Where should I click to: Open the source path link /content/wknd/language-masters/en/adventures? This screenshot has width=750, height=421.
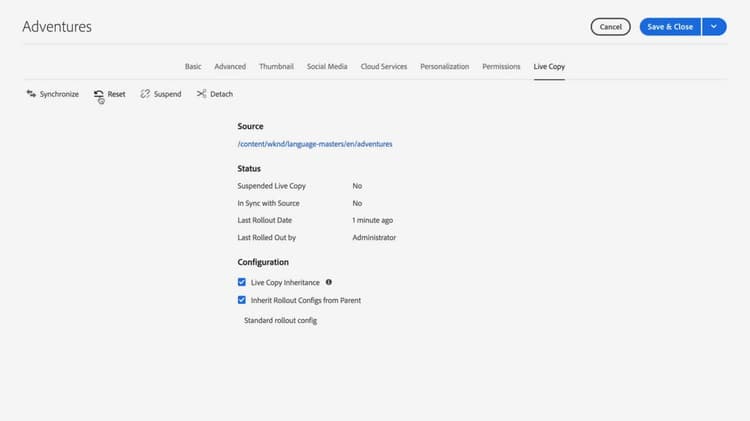315,144
